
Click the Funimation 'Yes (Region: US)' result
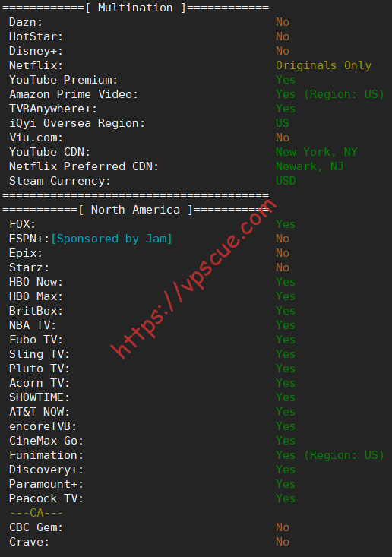tap(330, 455)
